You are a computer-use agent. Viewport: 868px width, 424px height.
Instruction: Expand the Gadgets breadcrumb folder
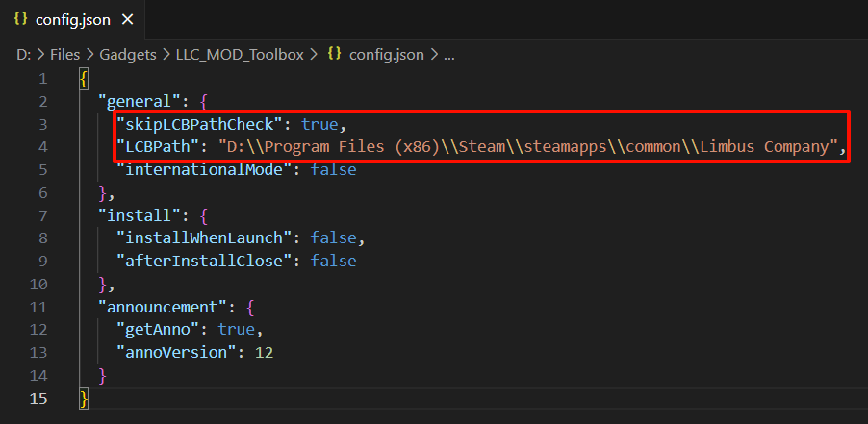click(x=130, y=55)
